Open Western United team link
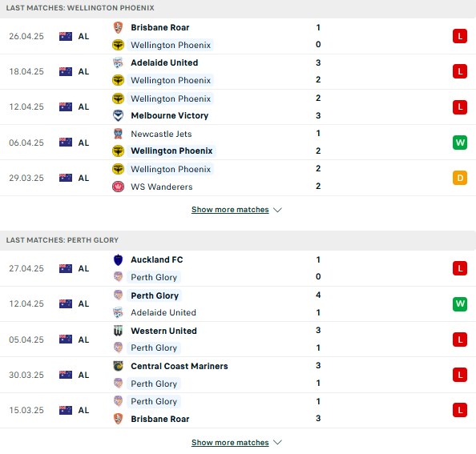The width and height of the screenshot is (476, 454). (x=163, y=331)
